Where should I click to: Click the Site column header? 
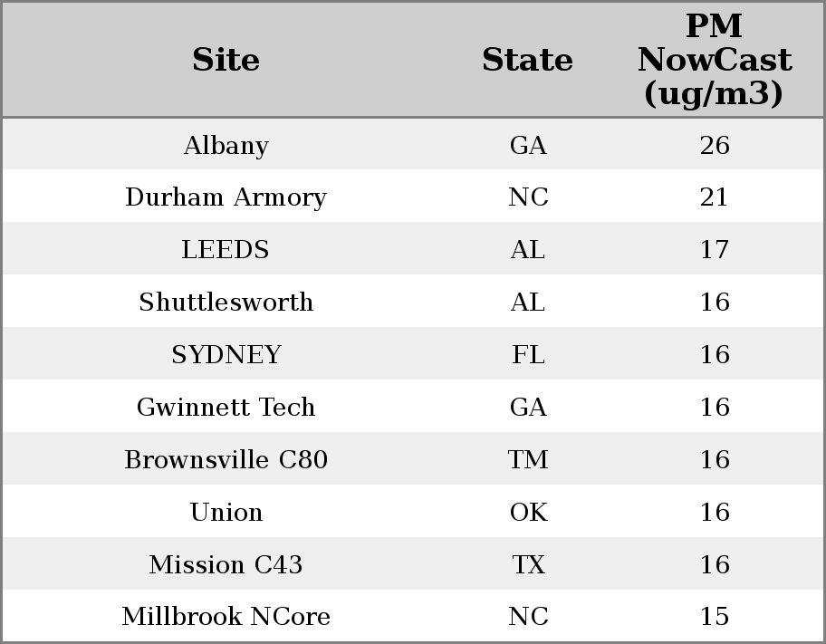click(x=226, y=60)
